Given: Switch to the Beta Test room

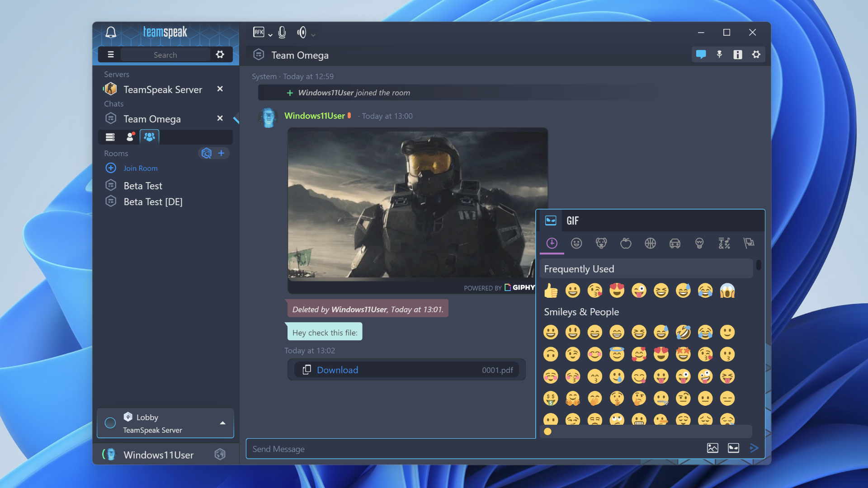Looking at the screenshot, I should coord(142,185).
